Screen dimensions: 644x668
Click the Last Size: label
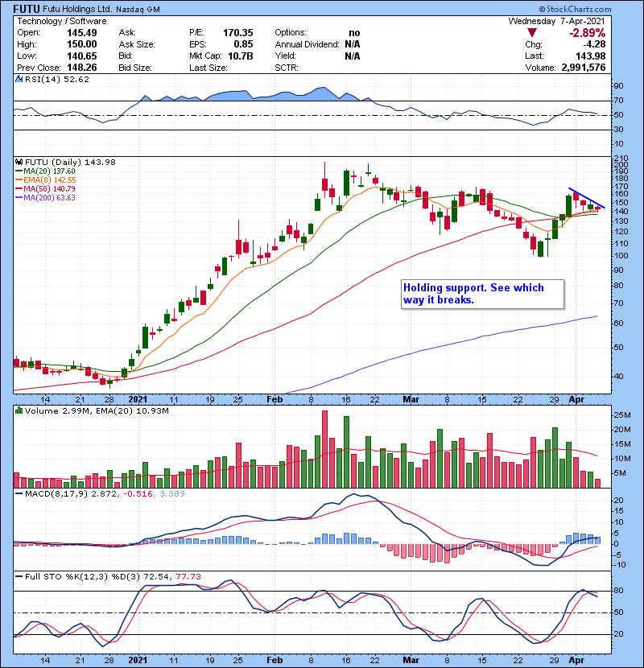pyautogui.click(x=208, y=68)
